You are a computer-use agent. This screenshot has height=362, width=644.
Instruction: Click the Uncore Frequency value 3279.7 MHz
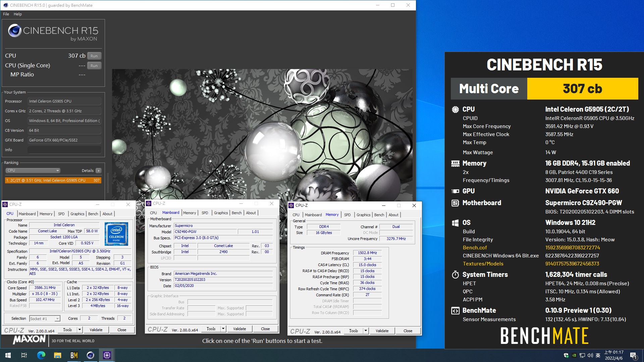[x=396, y=239]
